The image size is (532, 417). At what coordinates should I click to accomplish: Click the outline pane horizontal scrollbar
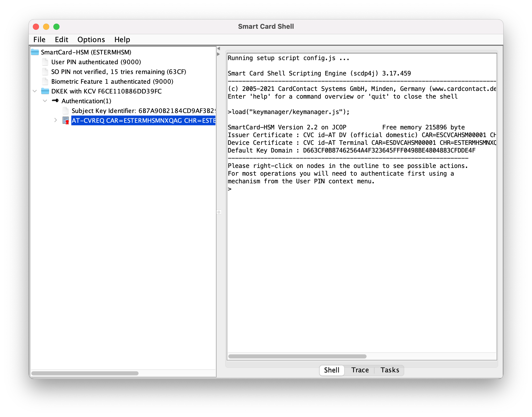tap(85, 373)
